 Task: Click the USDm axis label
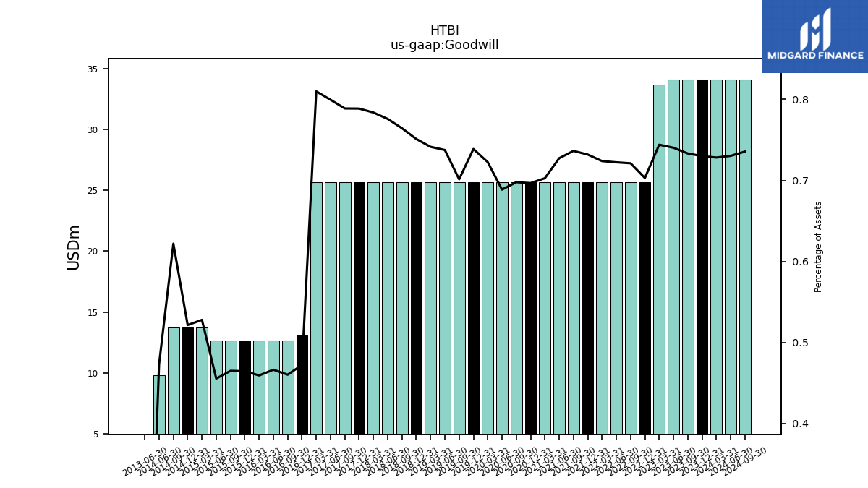coord(74,247)
